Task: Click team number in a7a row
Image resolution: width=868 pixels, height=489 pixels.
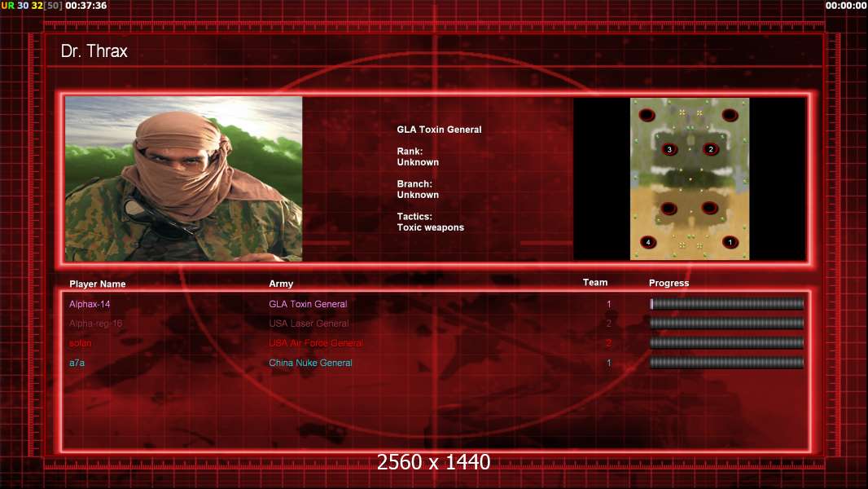Action: coord(609,363)
